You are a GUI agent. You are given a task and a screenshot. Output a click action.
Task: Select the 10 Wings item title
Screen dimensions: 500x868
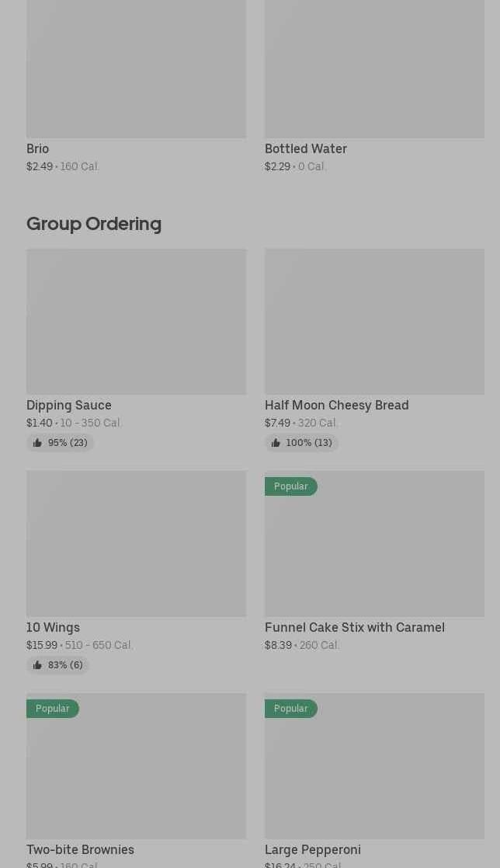pos(53,627)
